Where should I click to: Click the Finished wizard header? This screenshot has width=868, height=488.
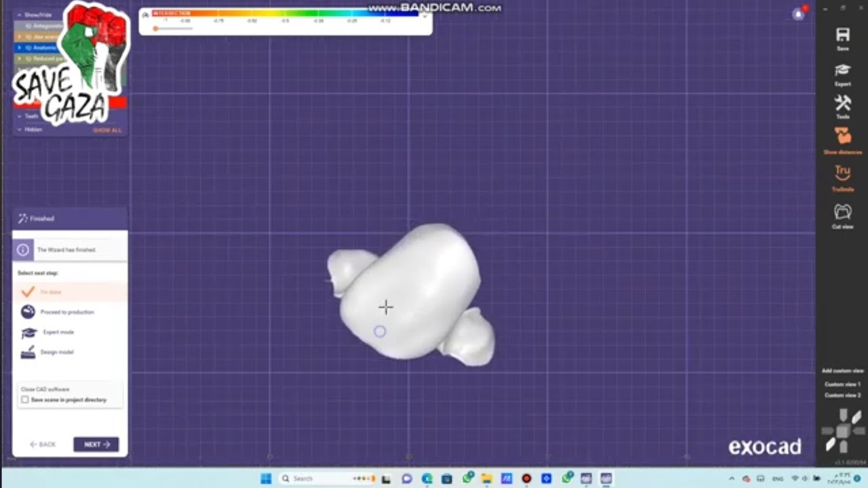coord(70,218)
